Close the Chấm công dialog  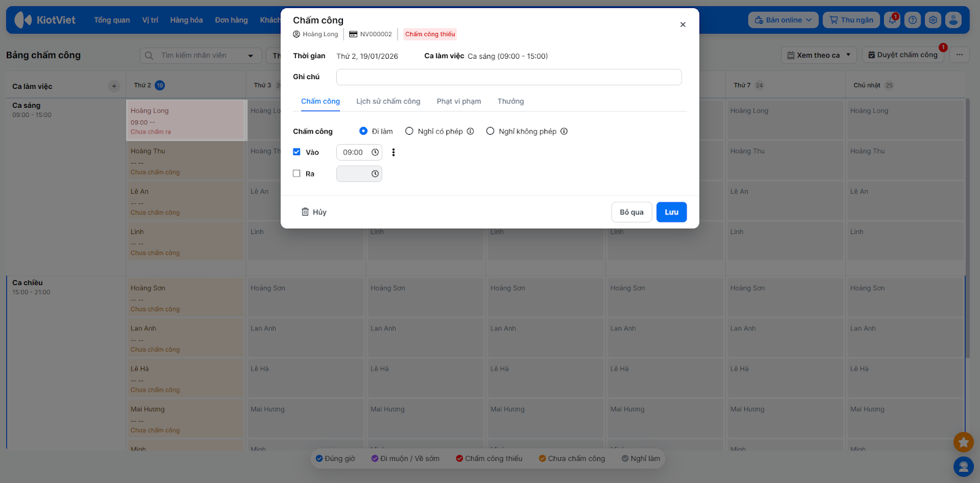(x=683, y=25)
